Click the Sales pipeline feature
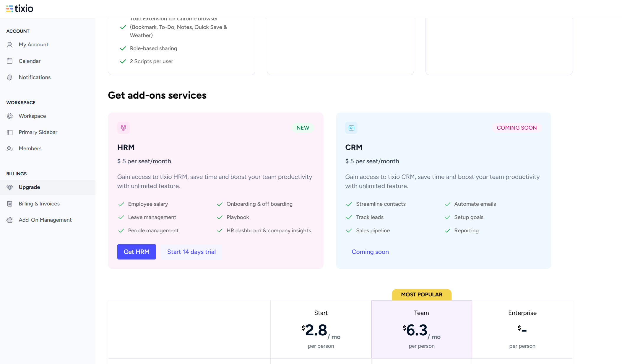This screenshot has width=622, height=364. tap(373, 231)
